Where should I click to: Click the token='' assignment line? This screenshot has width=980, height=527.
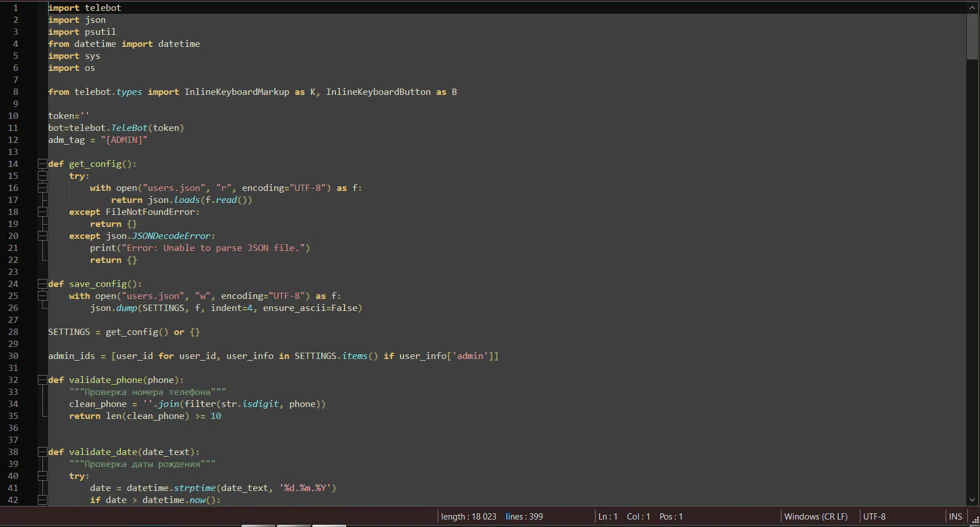(x=69, y=116)
